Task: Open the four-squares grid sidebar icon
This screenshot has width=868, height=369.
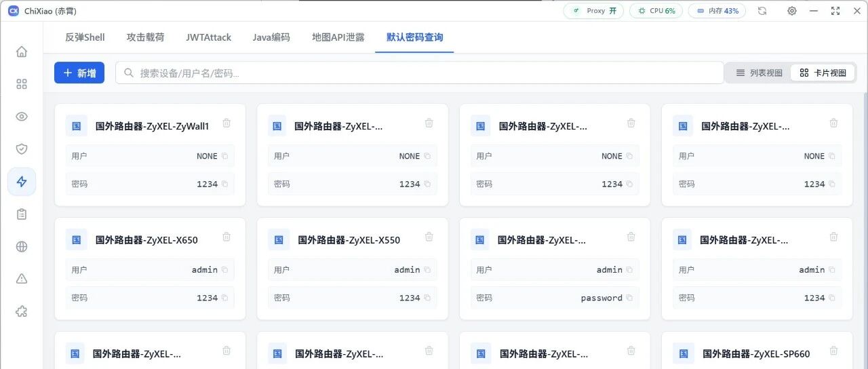Action: point(22,84)
